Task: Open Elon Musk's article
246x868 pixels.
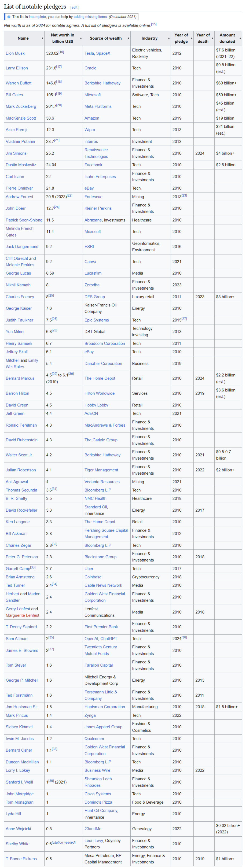Action: pos(15,53)
